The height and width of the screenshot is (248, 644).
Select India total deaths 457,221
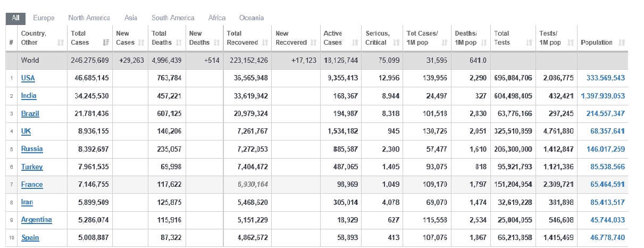tap(170, 96)
